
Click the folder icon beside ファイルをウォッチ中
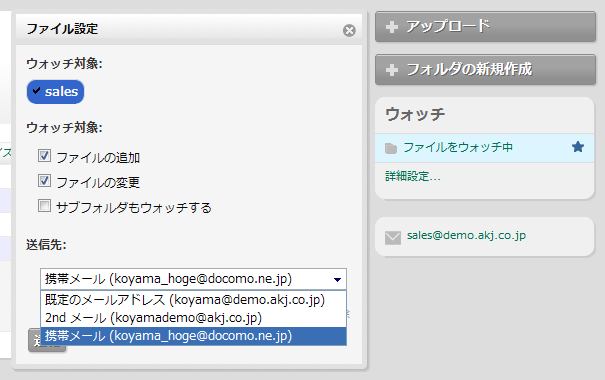391,148
